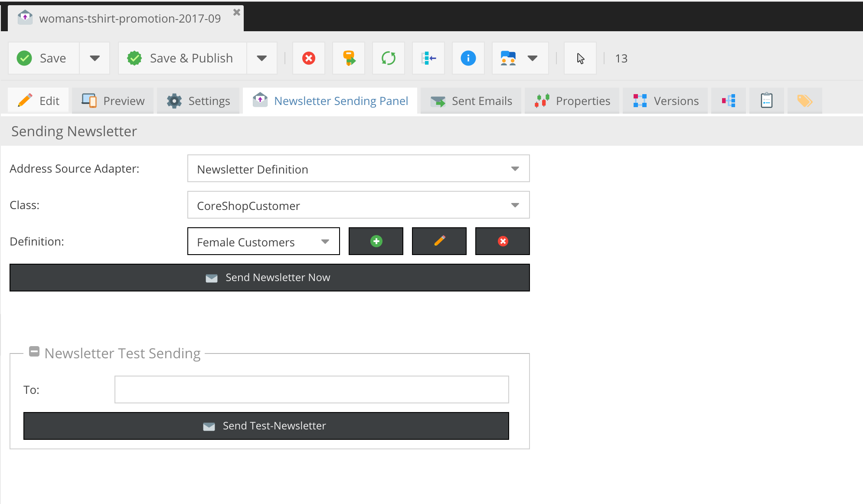Click the blue info icon
Viewport: 863px width, 504px height.
click(468, 58)
